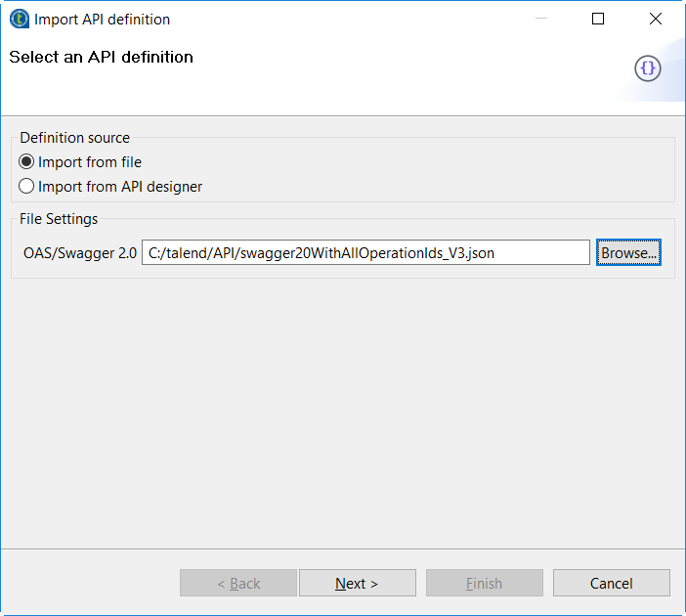
Task: Select the Import from file radio button
Action: [27, 162]
